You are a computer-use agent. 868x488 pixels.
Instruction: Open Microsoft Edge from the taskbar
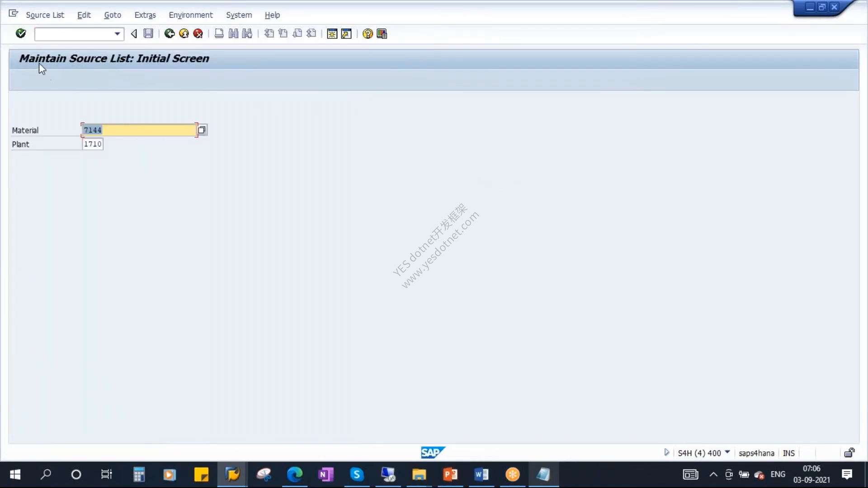295,474
